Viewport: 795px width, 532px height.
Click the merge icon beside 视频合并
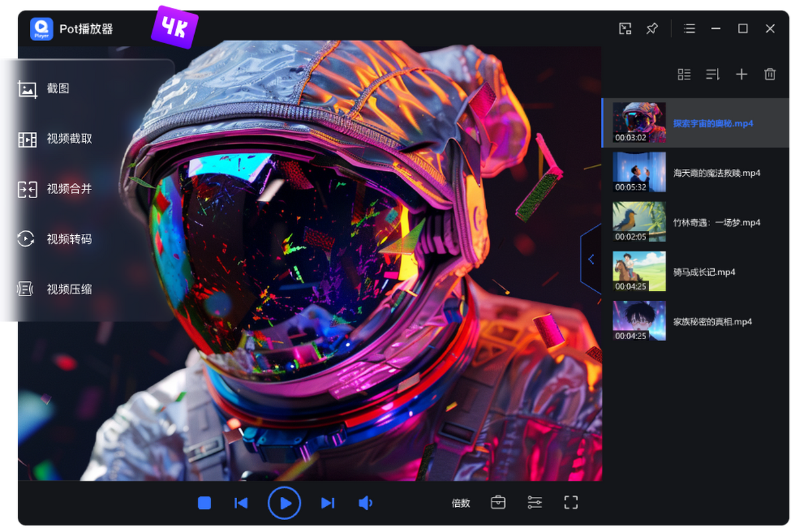27,189
